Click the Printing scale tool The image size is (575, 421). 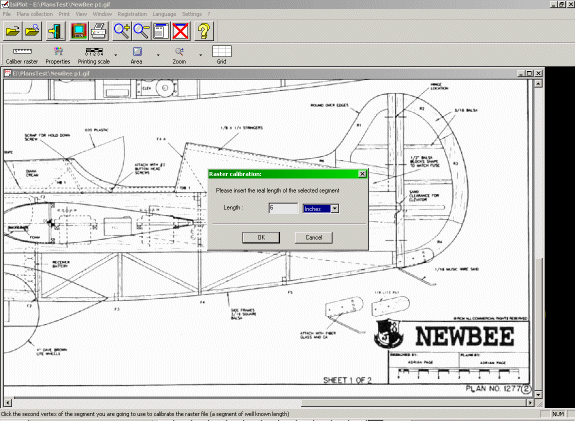click(x=94, y=55)
